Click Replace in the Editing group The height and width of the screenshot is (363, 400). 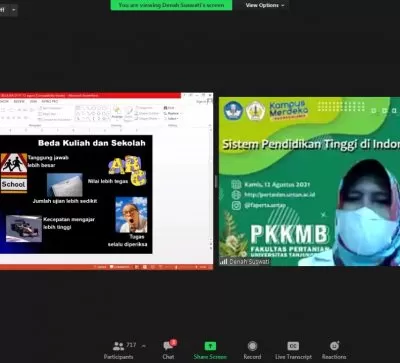click(172, 113)
